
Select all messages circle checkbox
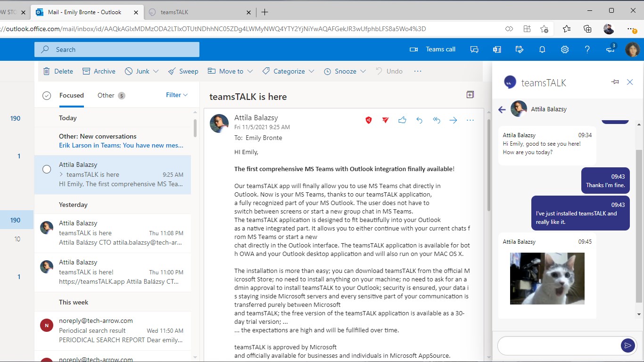[46, 96]
